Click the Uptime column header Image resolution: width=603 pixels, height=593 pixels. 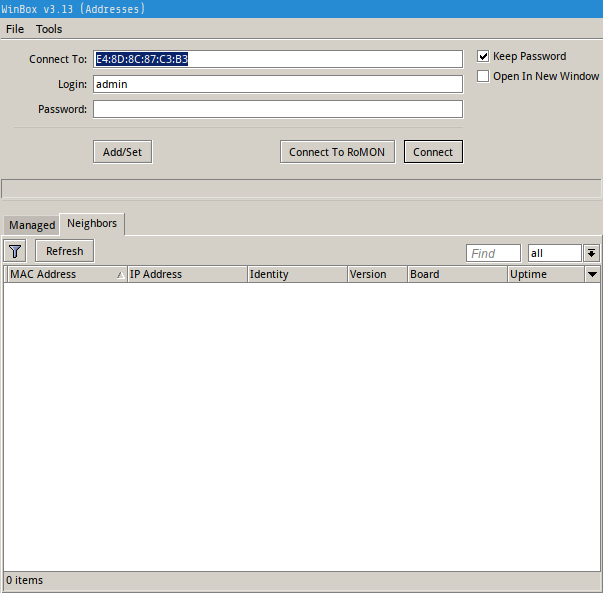pos(543,274)
